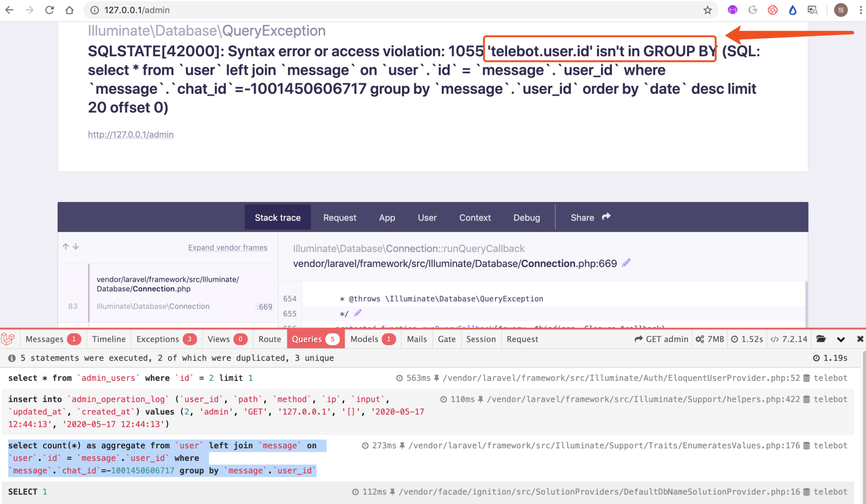Click the pencil icon on line 655
This screenshot has width=866, height=504.
358,313
